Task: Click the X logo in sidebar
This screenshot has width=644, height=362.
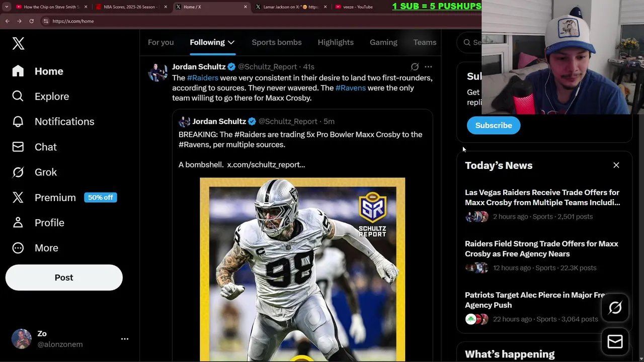Action: [x=18, y=43]
